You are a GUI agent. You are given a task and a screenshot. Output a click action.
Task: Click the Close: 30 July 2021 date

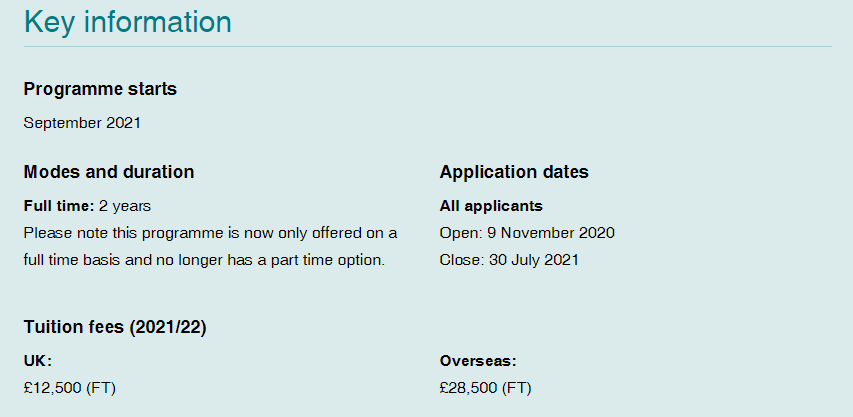pyautogui.click(x=509, y=260)
